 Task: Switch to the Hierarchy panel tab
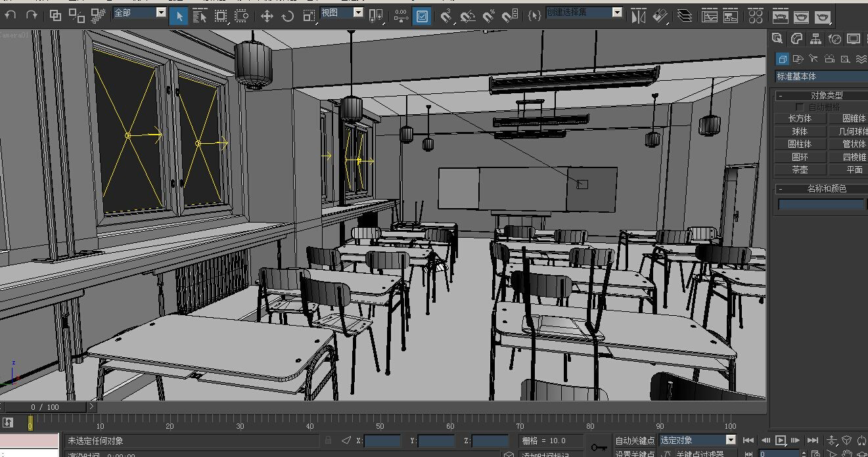817,39
